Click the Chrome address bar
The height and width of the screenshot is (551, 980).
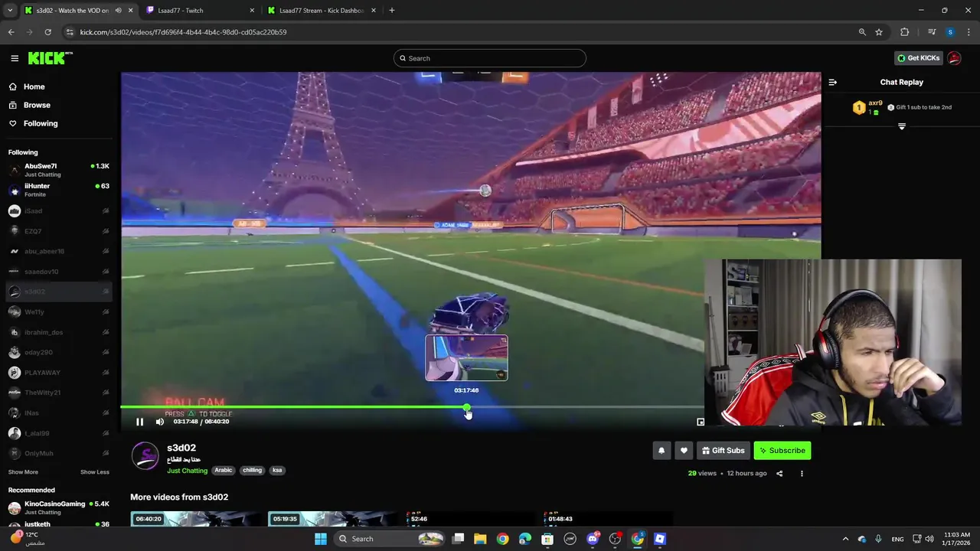pos(459,32)
